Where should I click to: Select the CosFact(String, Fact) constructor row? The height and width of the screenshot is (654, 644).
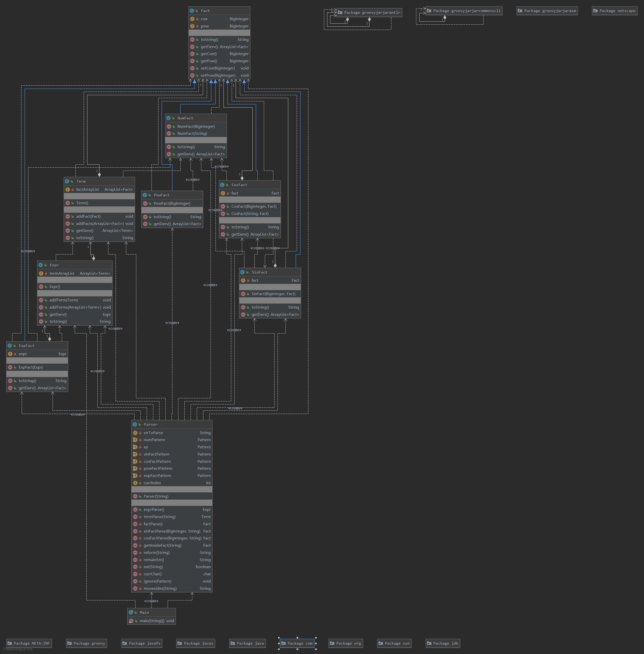tap(250, 214)
